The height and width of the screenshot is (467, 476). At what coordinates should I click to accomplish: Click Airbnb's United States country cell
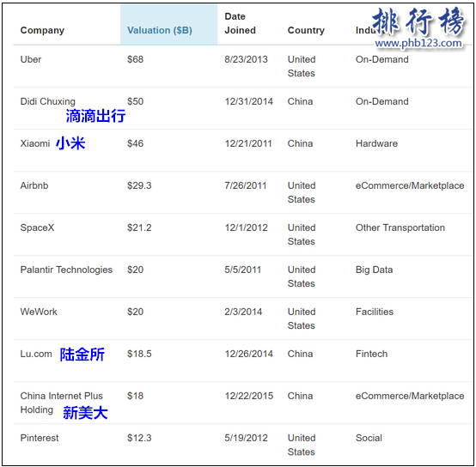(x=302, y=192)
